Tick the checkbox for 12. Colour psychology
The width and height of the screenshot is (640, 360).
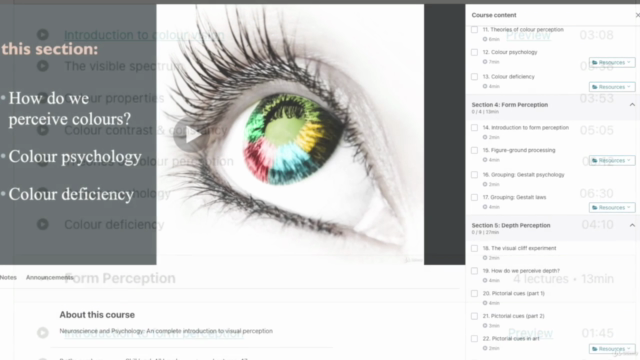click(474, 52)
